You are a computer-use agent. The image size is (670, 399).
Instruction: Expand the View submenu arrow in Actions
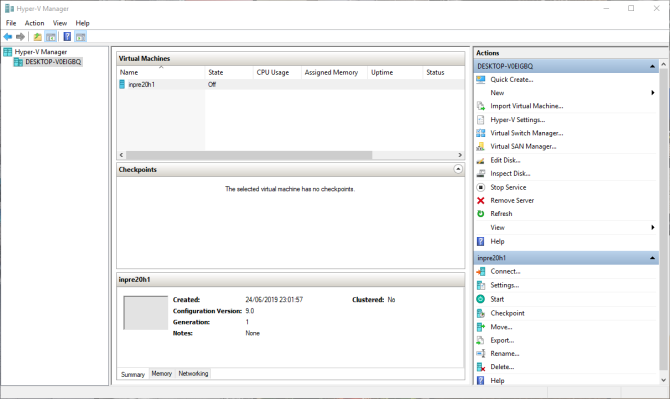tap(653, 227)
